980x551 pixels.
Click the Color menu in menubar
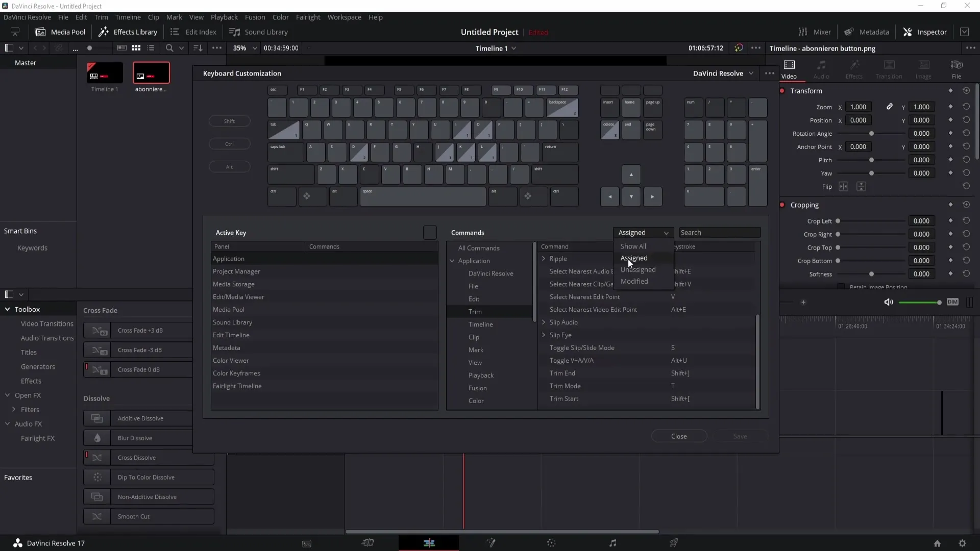tap(281, 17)
